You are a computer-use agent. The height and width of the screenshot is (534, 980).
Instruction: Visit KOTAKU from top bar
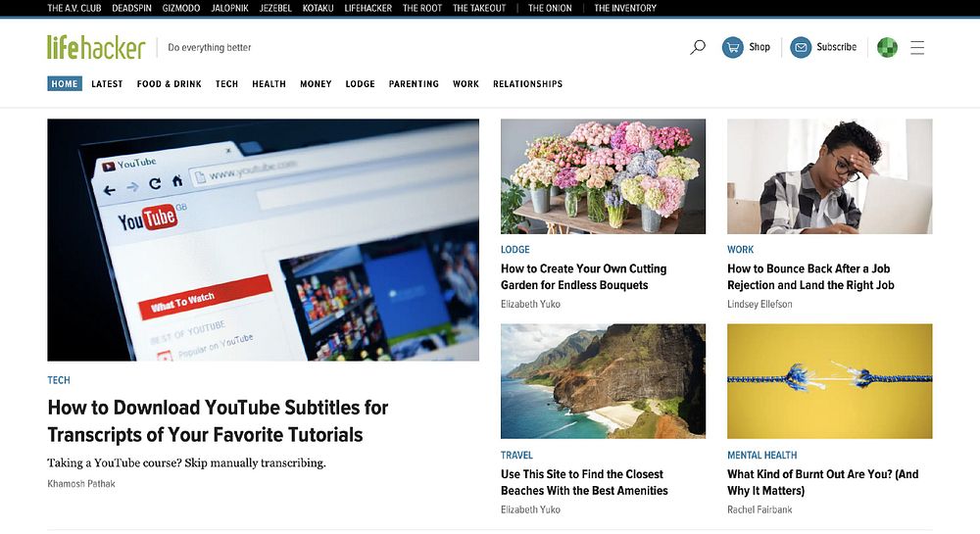coord(318,8)
